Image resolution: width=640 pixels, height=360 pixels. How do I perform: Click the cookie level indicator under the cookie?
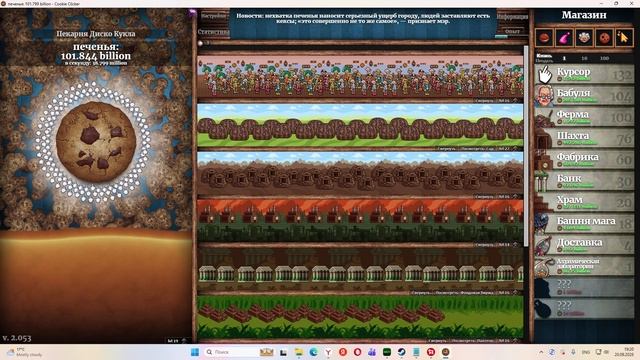176,340
